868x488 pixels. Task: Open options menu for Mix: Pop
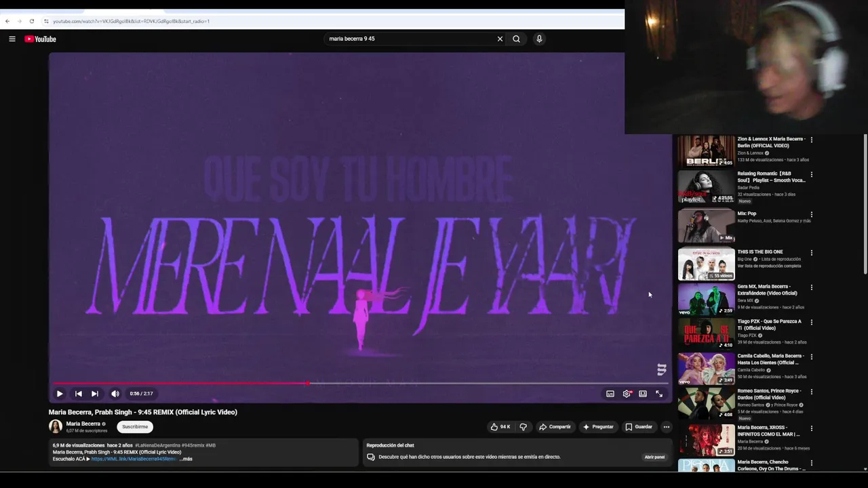(x=812, y=214)
